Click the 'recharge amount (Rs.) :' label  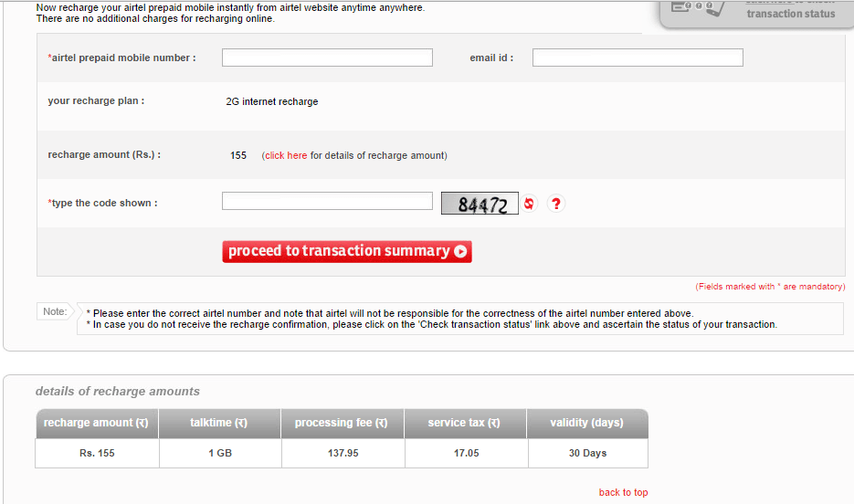click(x=104, y=155)
